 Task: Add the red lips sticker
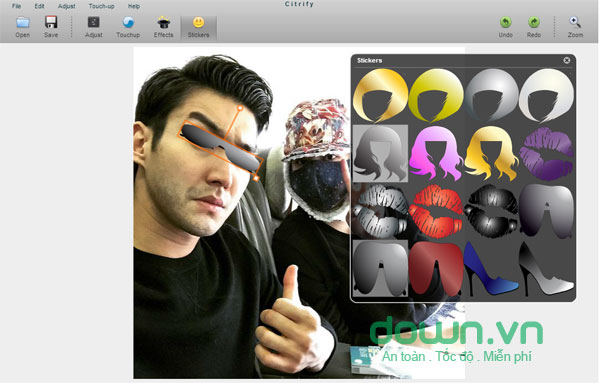[436, 210]
